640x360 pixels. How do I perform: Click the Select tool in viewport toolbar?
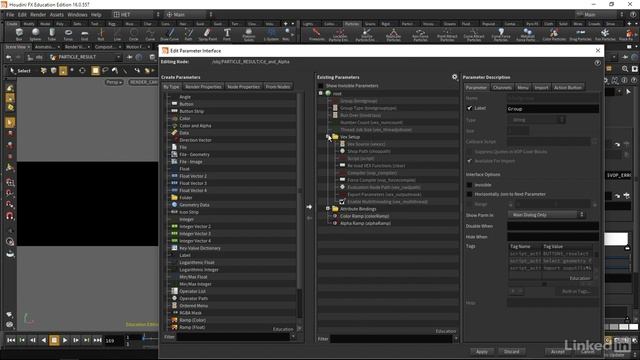click(20, 71)
